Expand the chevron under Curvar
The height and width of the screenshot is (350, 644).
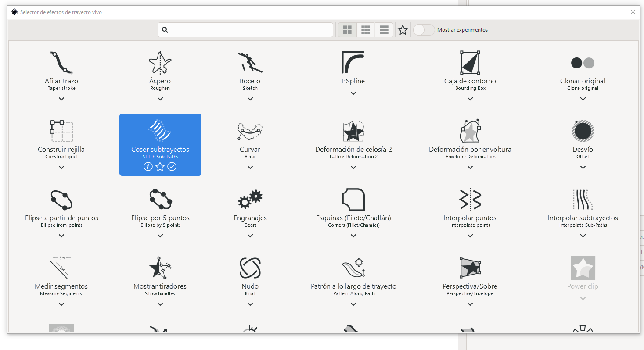point(250,167)
